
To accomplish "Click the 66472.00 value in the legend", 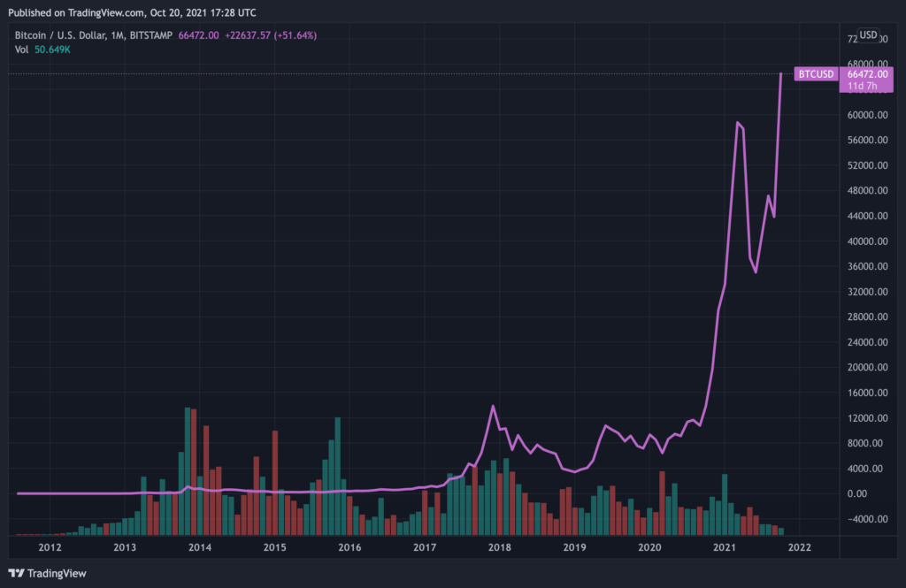I will (198, 35).
